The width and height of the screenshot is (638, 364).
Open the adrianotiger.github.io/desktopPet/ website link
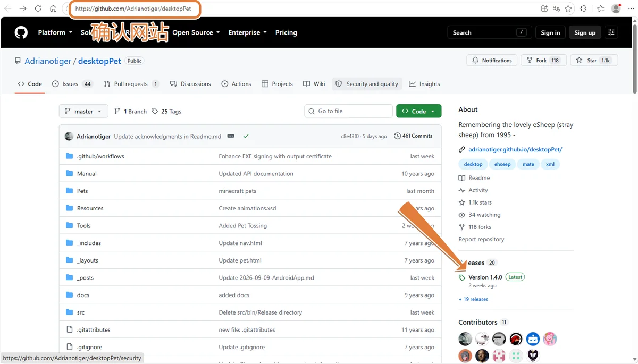click(515, 150)
